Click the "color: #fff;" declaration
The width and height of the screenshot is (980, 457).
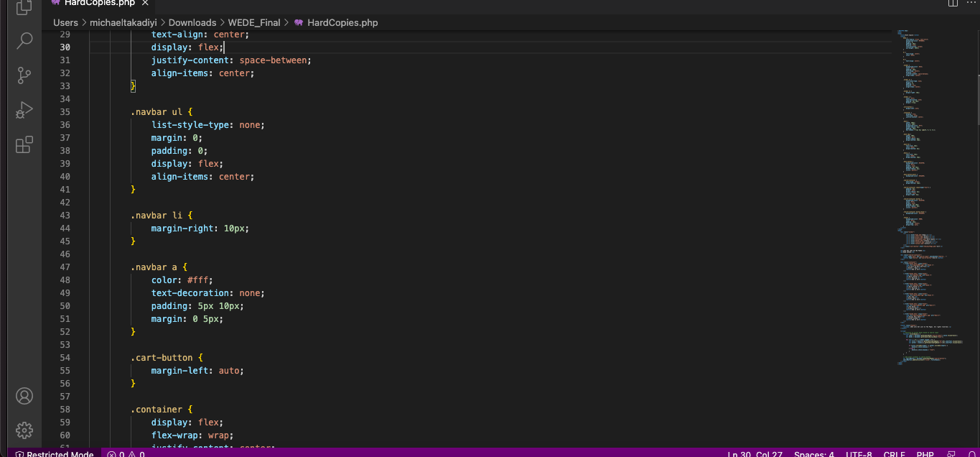click(x=182, y=280)
